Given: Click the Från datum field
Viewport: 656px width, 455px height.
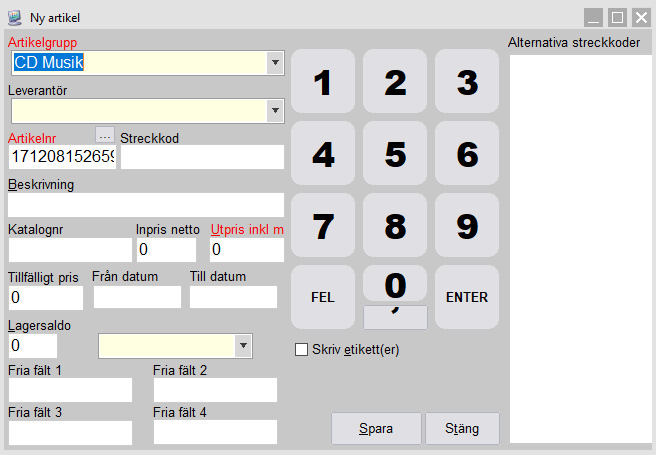Looking at the screenshot, I should click(x=137, y=297).
